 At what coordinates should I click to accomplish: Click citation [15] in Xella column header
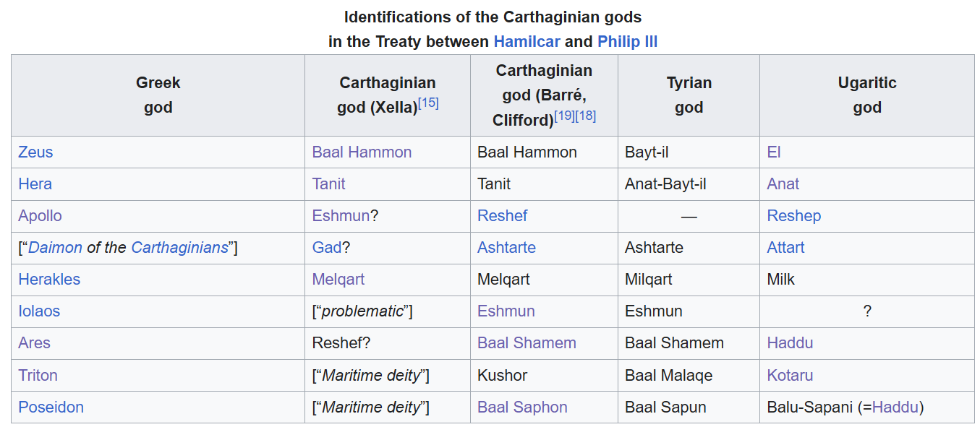(428, 103)
